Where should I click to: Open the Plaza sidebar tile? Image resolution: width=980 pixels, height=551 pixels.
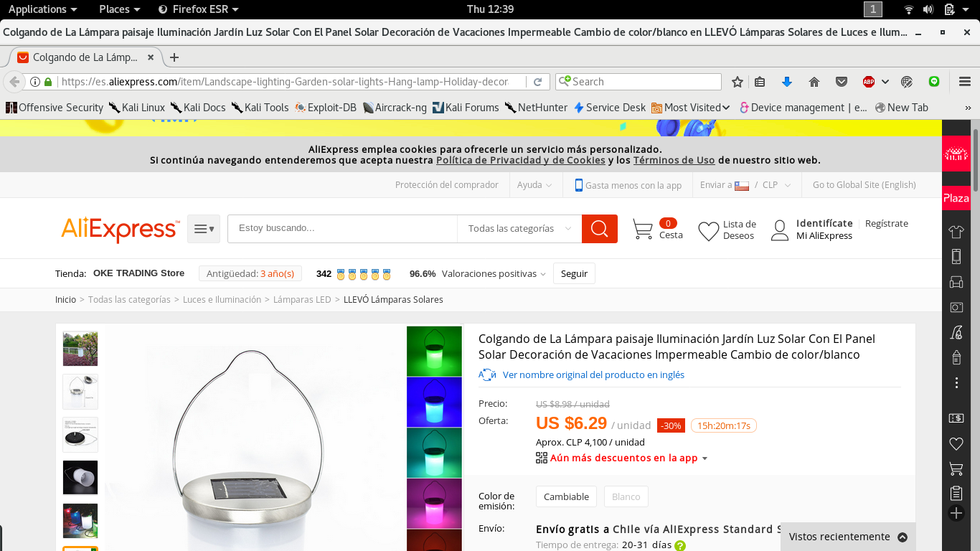[x=956, y=198]
